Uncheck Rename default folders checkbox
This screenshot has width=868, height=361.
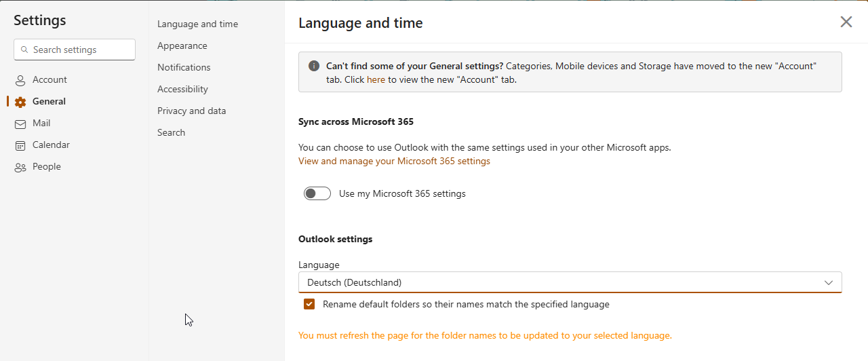tap(309, 304)
